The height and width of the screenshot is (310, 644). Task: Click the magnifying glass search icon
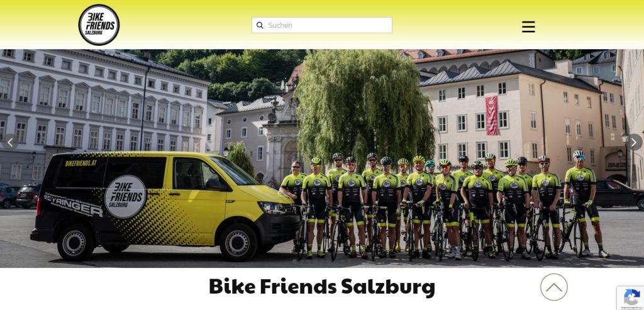tap(260, 25)
